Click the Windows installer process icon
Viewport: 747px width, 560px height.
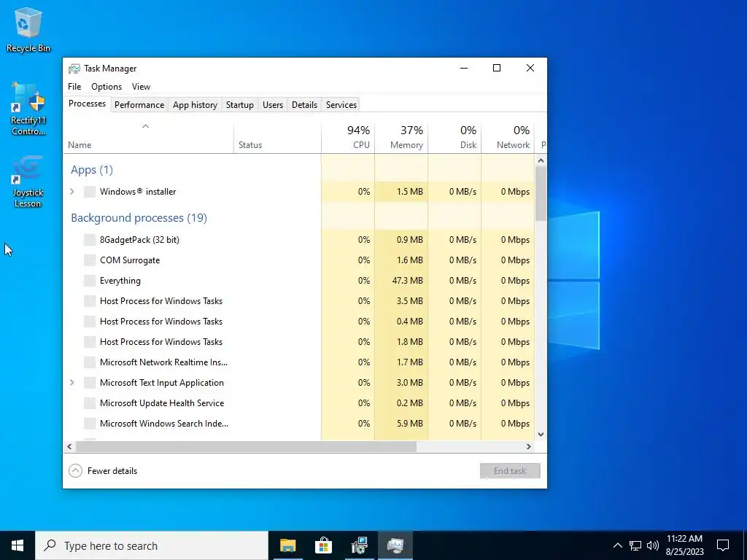pyautogui.click(x=90, y=192)
